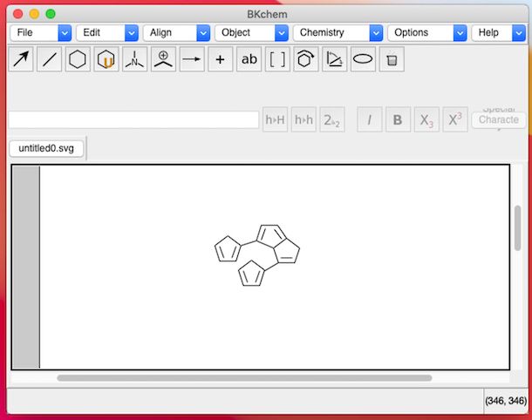Select the brackets tool
The height and width of the screenshot is (420, 532).
click(x=277, y=59)
